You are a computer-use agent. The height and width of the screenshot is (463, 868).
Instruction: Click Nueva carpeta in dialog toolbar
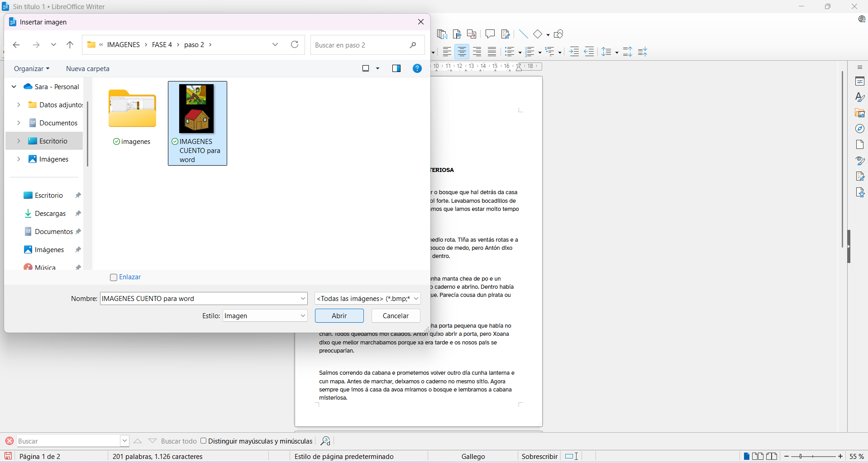pos(88,69)
